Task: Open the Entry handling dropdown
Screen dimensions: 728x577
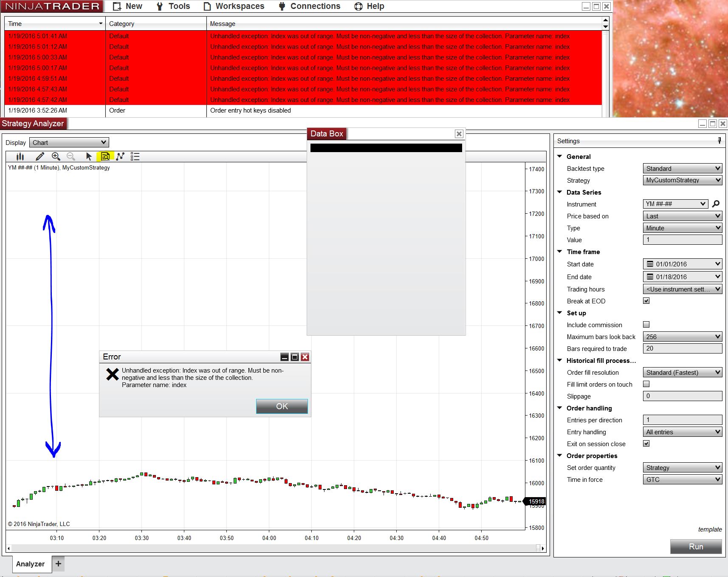Action: [683, 432]
